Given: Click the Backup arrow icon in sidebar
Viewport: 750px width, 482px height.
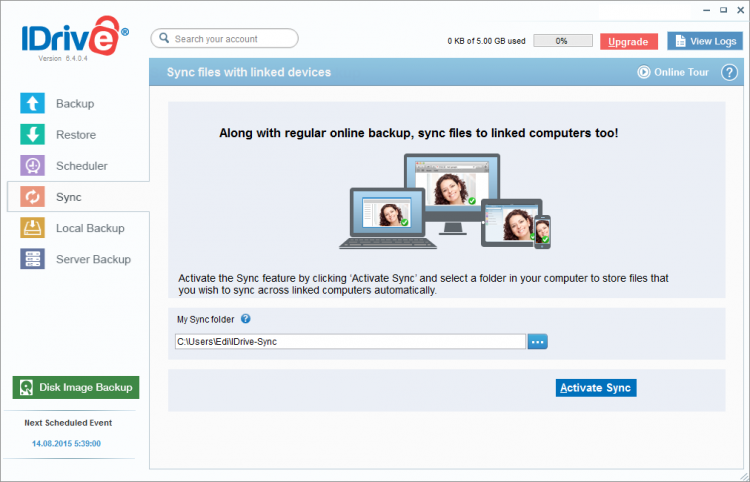Looking at the screenshot, I should point(33,103).
